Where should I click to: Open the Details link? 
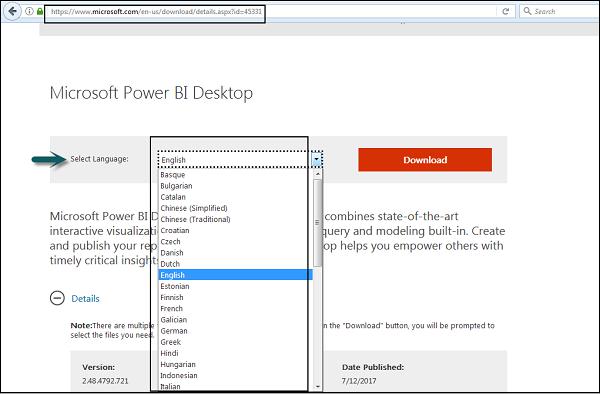click(85, 298)
